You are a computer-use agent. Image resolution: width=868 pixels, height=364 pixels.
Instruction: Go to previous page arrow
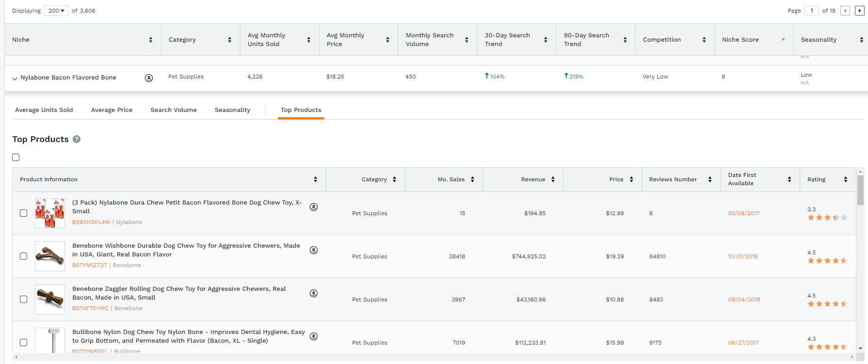(845, 11)
